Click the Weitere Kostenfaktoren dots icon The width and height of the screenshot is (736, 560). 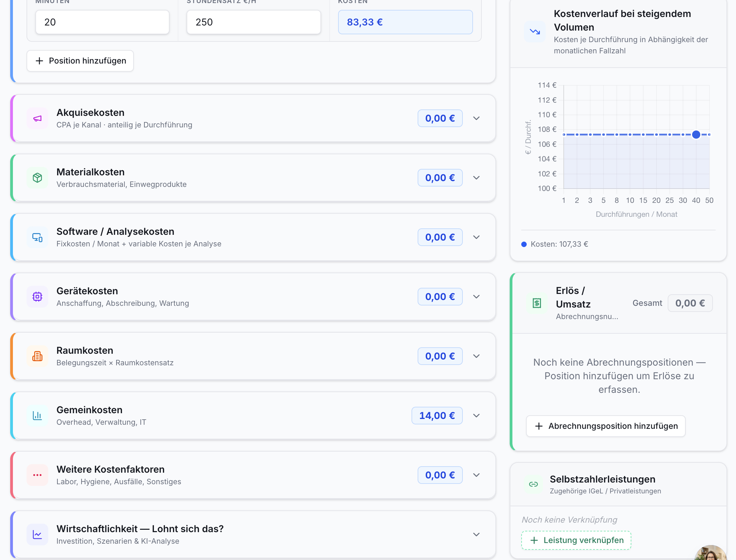(37, 475)
